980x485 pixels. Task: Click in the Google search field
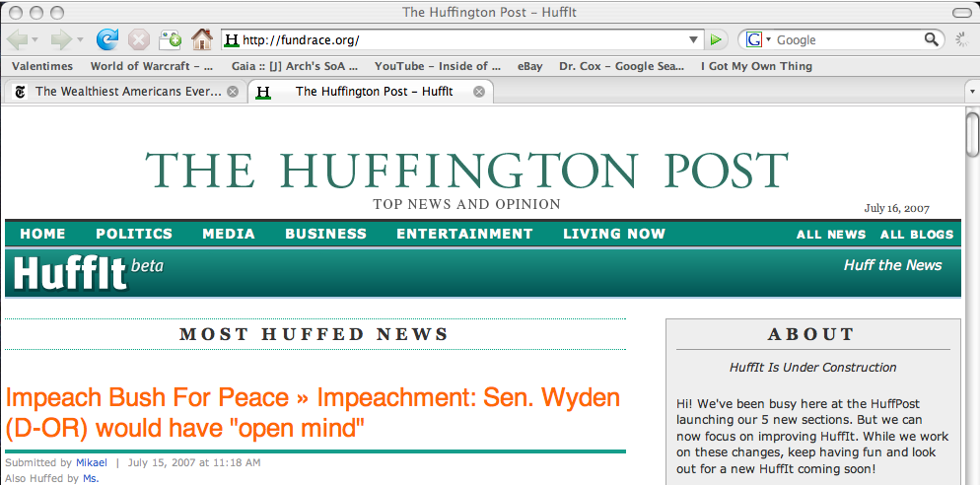[x=846, y=39]
